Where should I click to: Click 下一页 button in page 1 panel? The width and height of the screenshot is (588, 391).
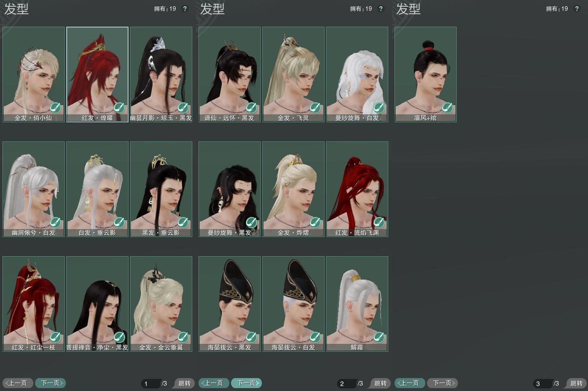(x=50, y=383)
